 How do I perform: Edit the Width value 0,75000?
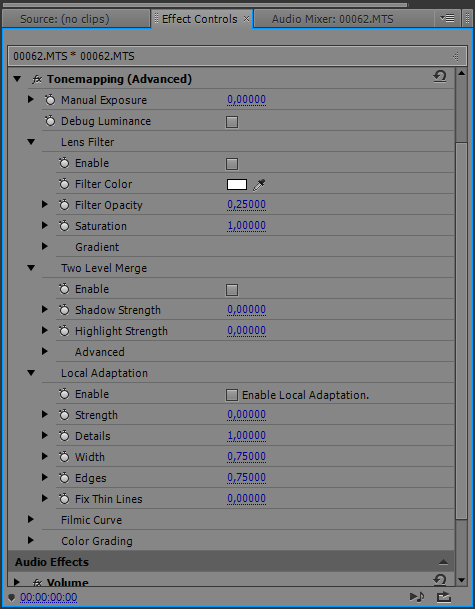coord(247,457)
